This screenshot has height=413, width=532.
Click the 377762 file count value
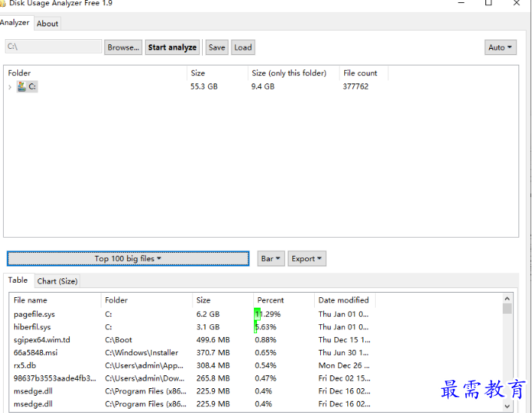355,87
